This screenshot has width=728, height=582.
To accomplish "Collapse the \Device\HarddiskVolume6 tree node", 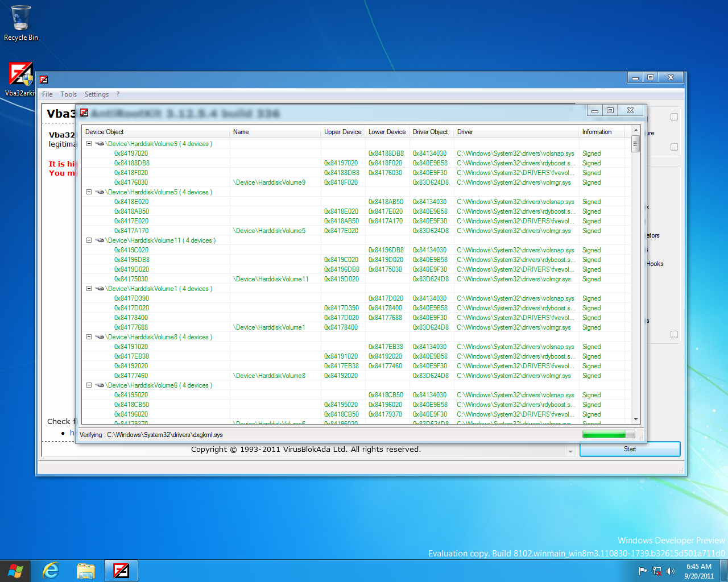I will tap(89, 385).
